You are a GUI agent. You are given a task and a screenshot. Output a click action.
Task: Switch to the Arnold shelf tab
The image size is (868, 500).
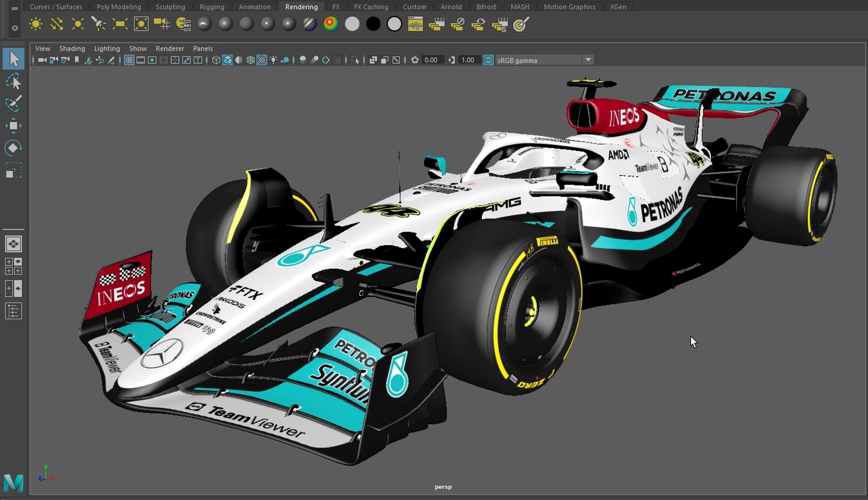click(x=451, y=7)
